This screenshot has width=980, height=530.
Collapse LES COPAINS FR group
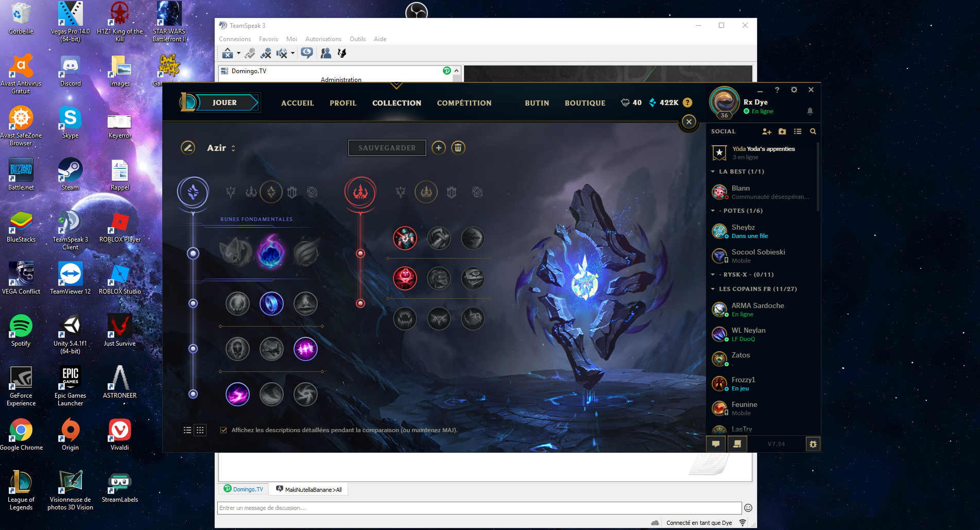point(713,289)
